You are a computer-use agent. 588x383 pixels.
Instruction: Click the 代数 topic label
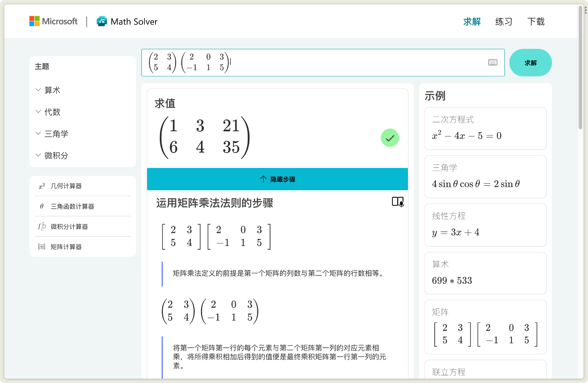coord(52,112)
